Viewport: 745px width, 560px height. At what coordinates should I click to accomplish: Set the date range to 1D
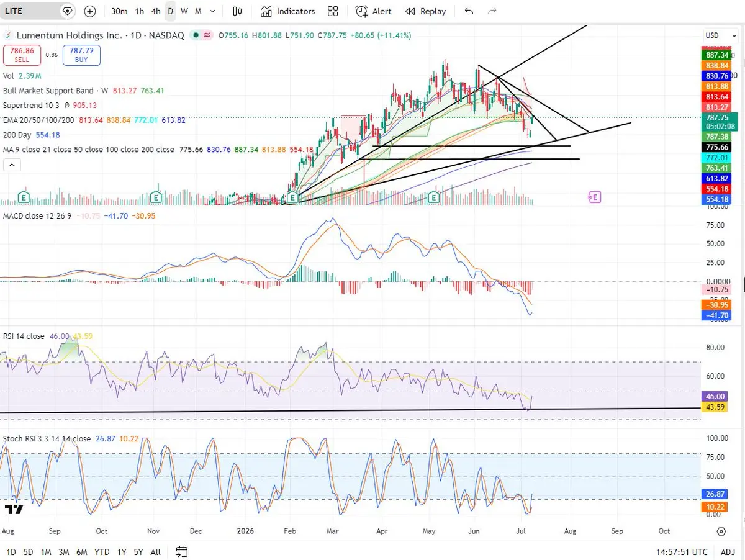click(11, 552)
